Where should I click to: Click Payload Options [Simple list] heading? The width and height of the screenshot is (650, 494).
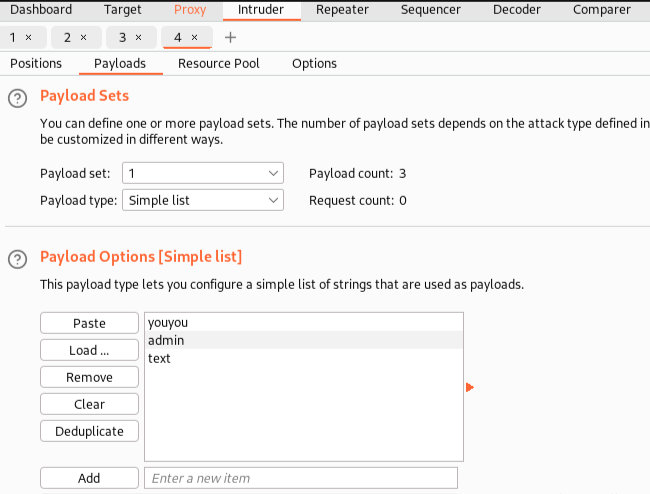tap(141, 257)
